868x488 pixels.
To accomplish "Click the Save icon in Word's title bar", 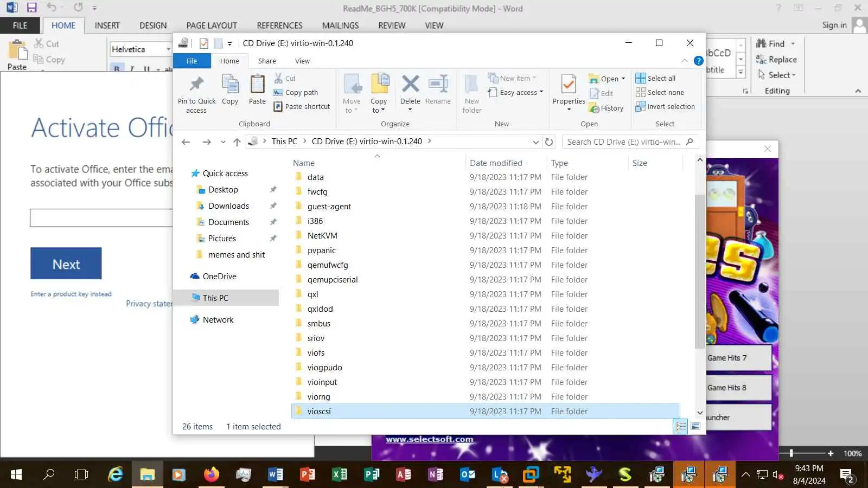I will click(31, 8).
